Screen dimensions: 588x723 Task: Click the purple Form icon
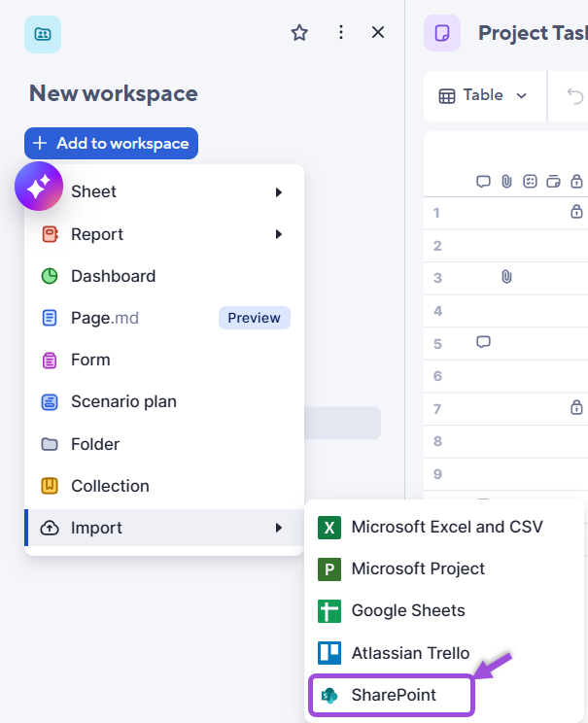(x=50, y=361)
